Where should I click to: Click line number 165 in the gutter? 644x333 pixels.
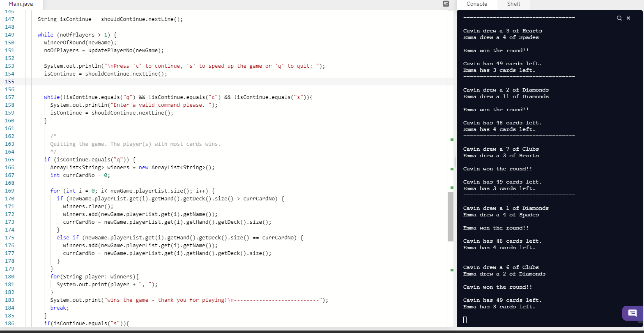click(x=9, y=160)
